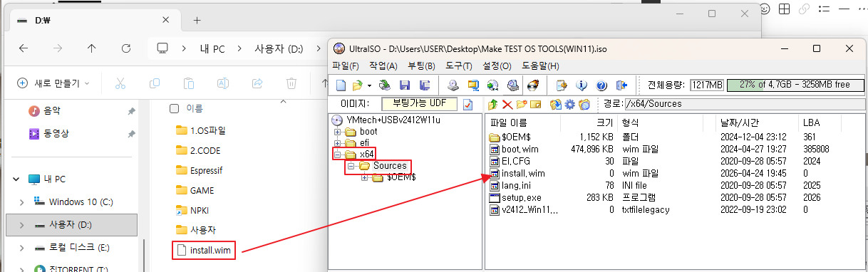The width and height of the screenshot is (868, 272).
Task: Click the Explorer Back arrow
Action: [x=23, y=48]
